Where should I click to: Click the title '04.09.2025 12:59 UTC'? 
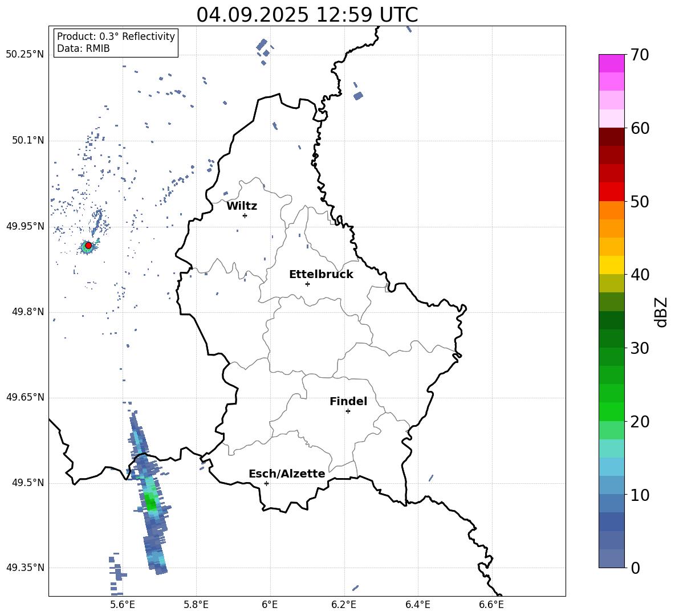(307, 15)
